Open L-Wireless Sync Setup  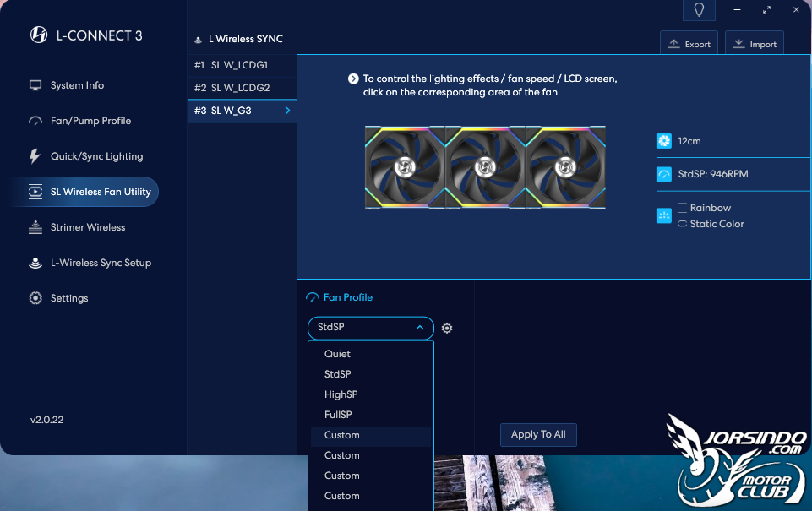(x=101, y=263)
